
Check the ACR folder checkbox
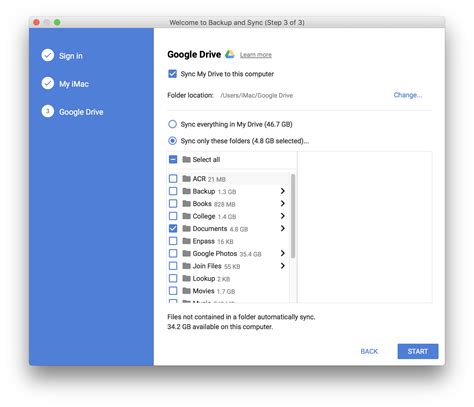click(x=173, y=179)
